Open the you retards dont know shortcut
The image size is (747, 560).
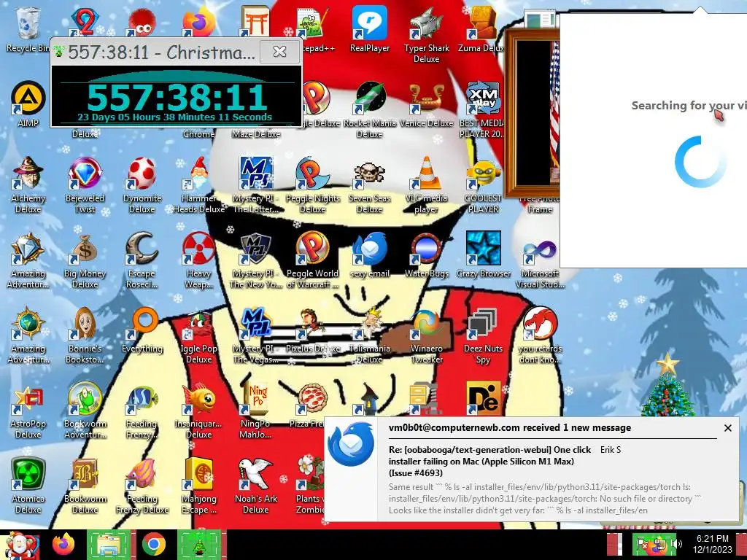point(541,335)
